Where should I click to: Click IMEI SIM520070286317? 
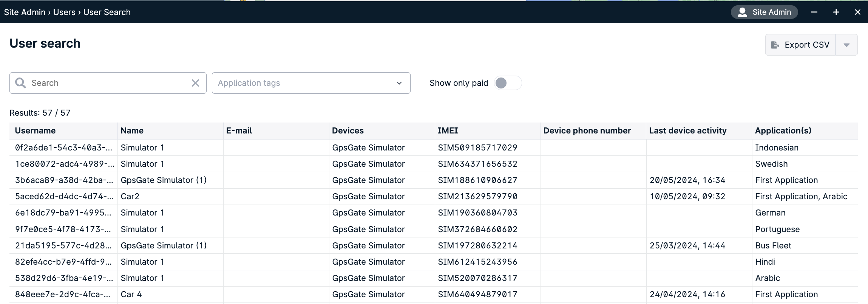pyautogui.click(x=477, y=278)
